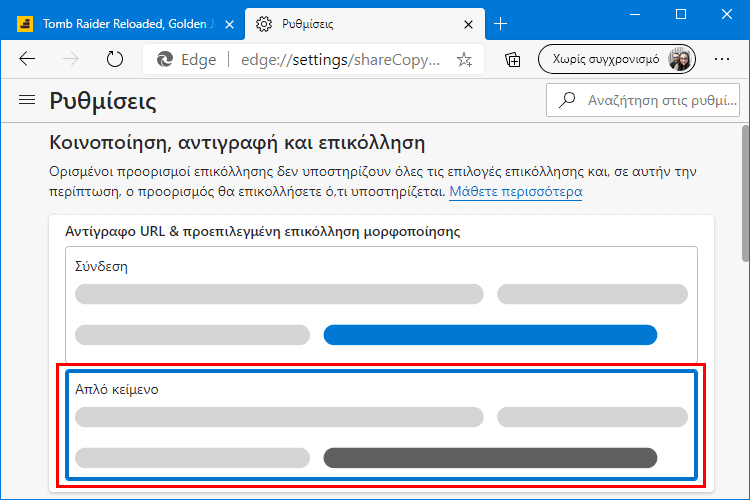
Task: Add this page to favorites star
Action: tap(464, 60)
